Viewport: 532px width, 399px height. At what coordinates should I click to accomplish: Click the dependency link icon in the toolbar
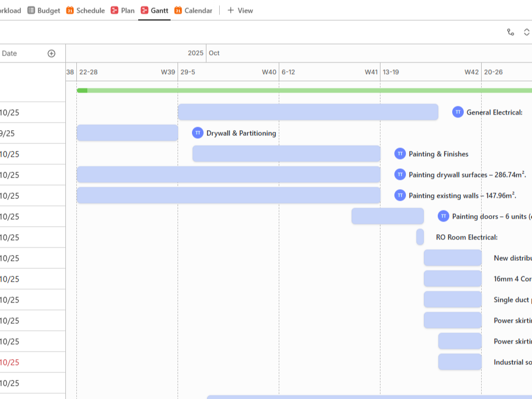(x=511, y=33)
